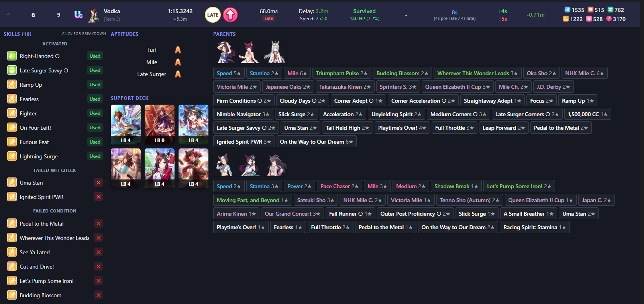Click the 'Moving Past, and Beyond 1★' tag
This screenshot has height=304, width=644.
[253, 200]
